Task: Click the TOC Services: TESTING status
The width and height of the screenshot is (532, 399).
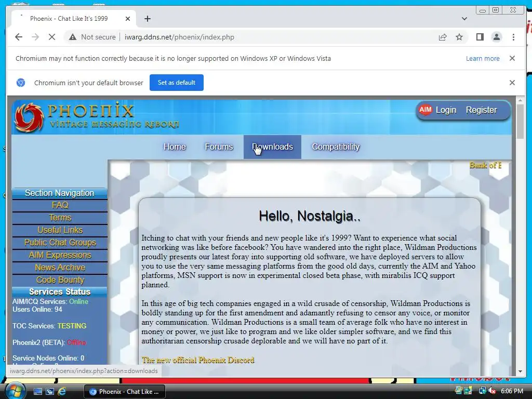Action: point(49,326)
